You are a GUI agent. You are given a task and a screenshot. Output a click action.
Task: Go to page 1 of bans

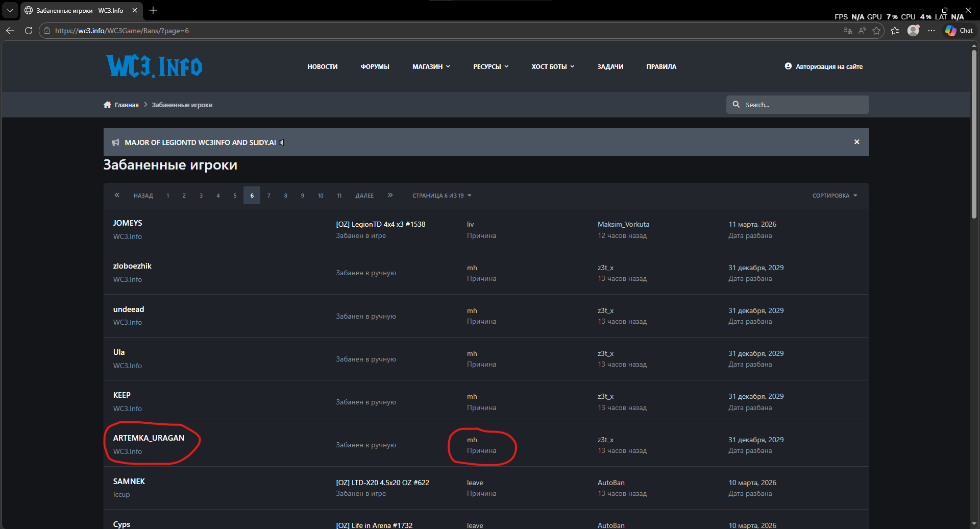click(x=168, y=196)
